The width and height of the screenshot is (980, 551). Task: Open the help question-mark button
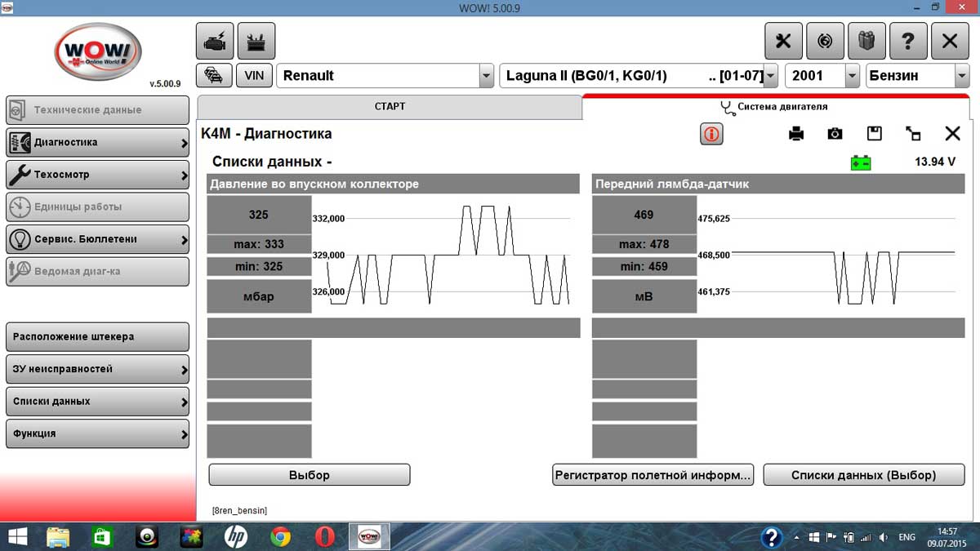908,41
